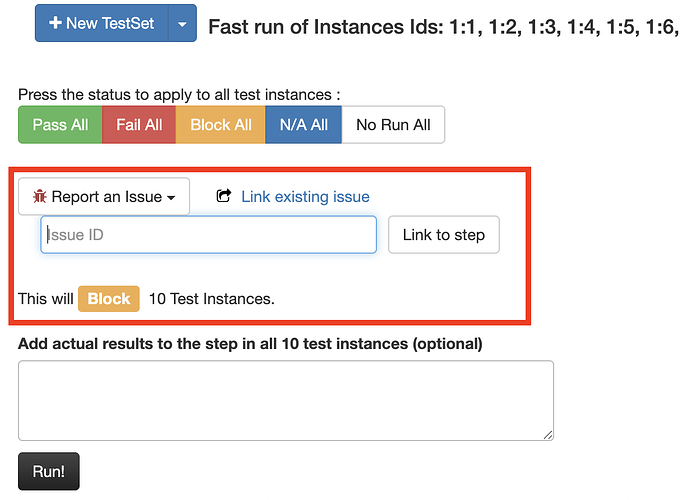This screenshot has height=500, width=686.
Task: Apply Block All to test instances
Action: pyautogui.click(x=221, y=125)
